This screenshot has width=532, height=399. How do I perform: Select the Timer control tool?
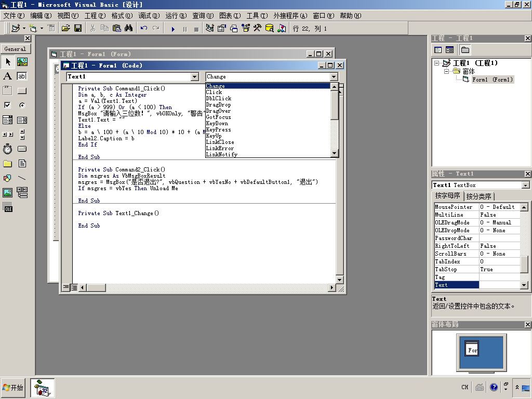[x=8, y=149]
